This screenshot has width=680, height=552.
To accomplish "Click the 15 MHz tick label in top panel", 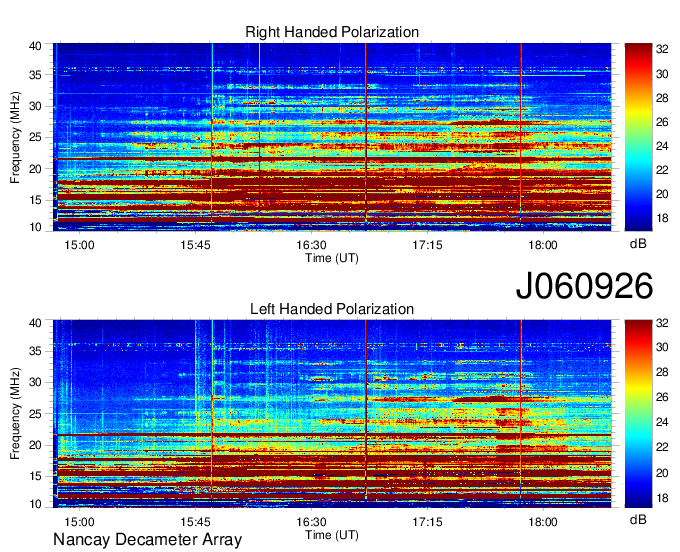I will point(36,201).
